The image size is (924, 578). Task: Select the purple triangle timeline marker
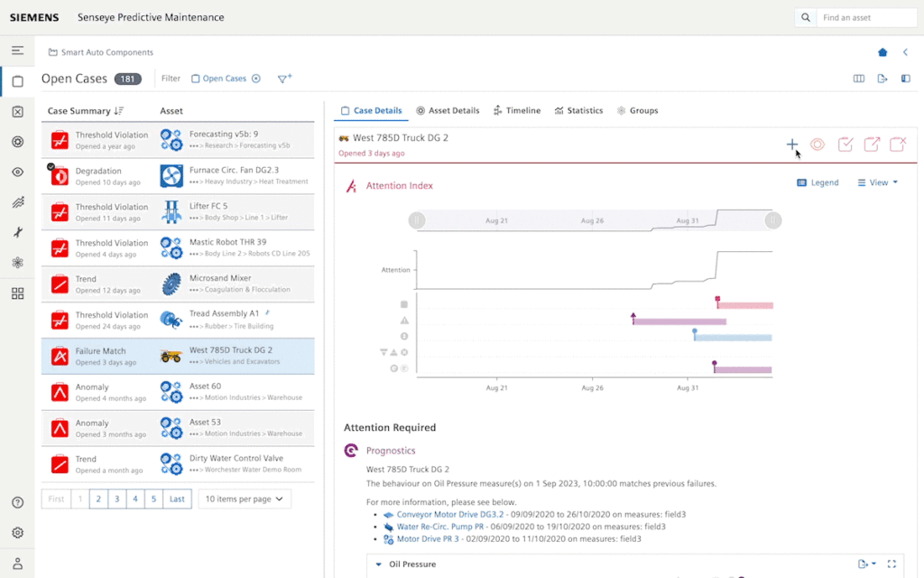(633, 316)
